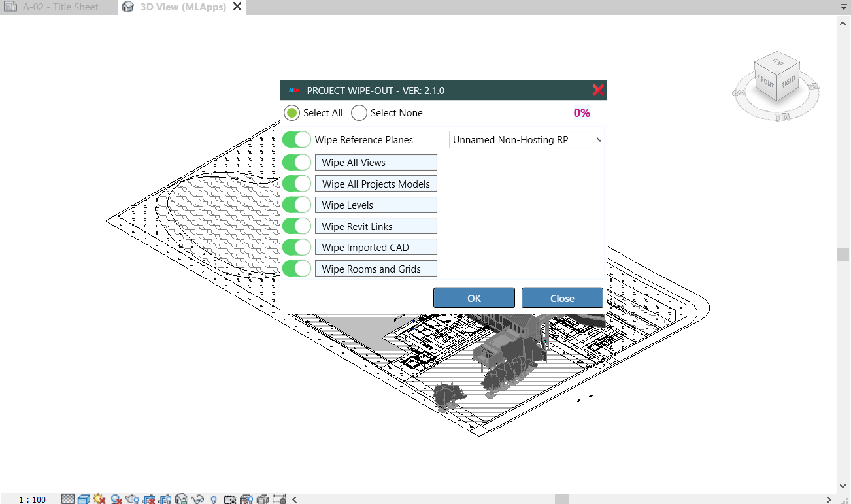Switch off Wipe All Projects Models toggle
Viewport: 851px width, 504px height.
pos(297,184)
